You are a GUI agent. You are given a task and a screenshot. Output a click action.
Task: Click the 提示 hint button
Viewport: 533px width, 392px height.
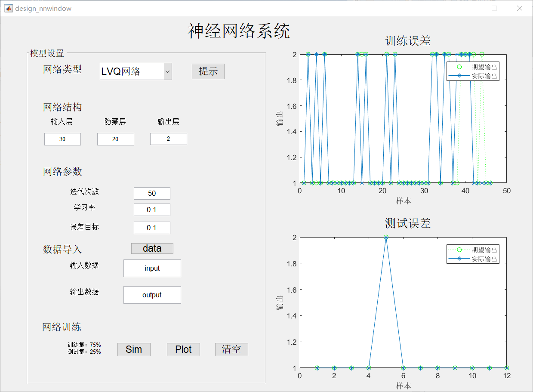click(x=208, y=71)
